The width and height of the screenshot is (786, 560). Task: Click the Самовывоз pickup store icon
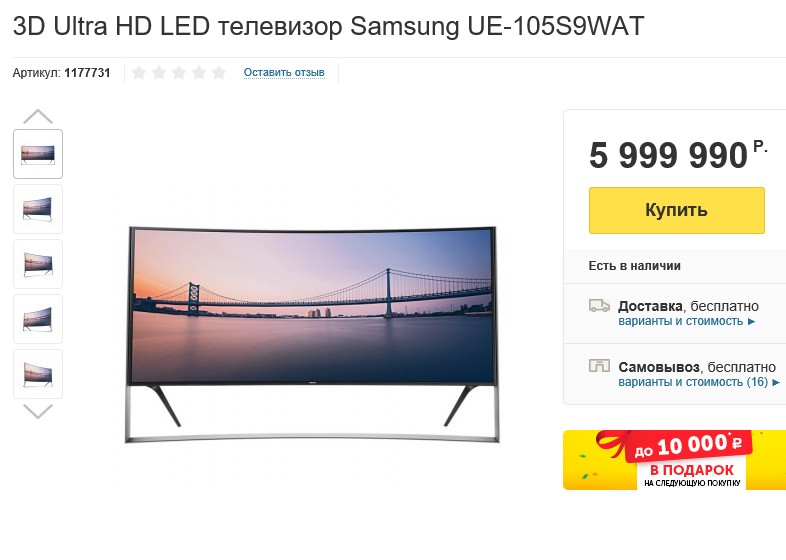[x=599, y=365]
